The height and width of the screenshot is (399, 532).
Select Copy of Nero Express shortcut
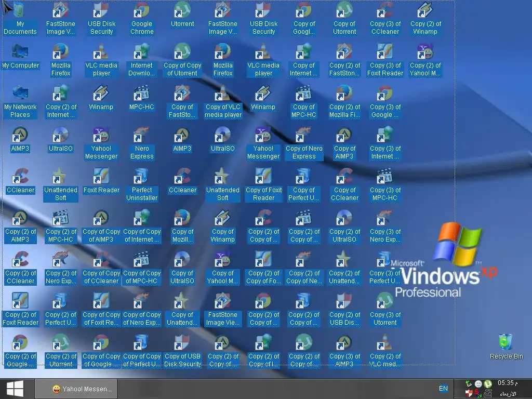(x=303, y=143)
